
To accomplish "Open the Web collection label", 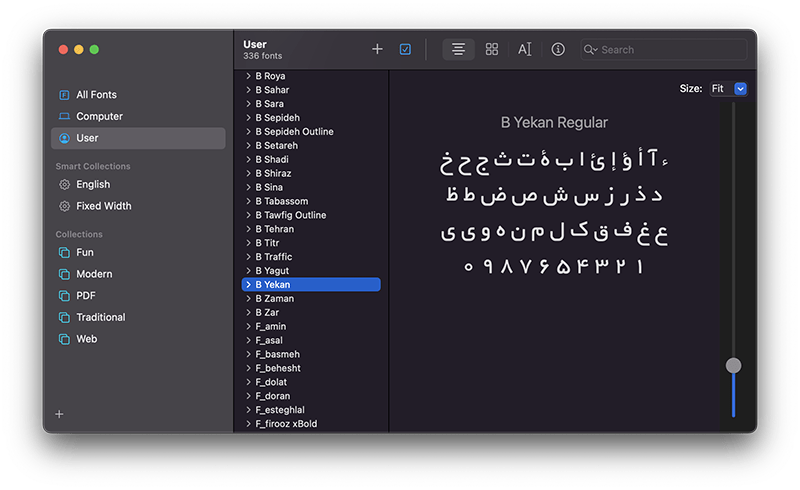I will click(x=86, y=339).
